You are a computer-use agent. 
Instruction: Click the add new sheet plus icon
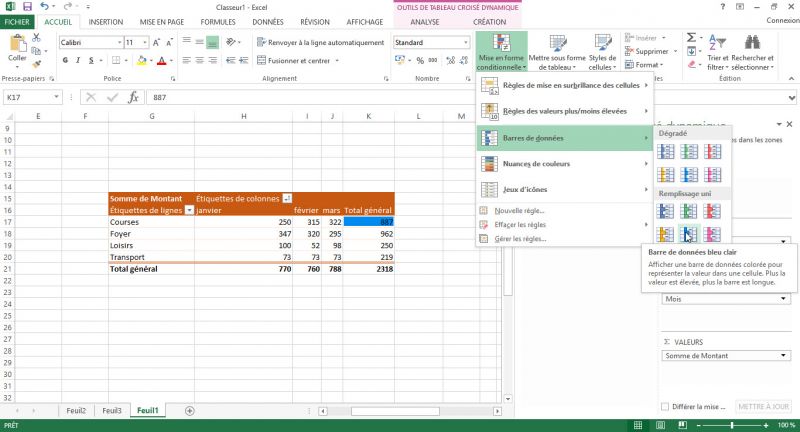pyautogui.click(x=189, y=411)
